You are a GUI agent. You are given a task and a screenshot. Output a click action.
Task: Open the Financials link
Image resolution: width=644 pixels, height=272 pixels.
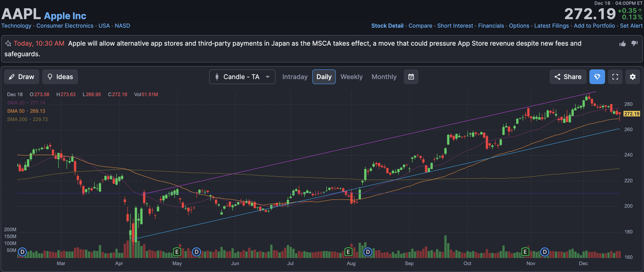491,26
